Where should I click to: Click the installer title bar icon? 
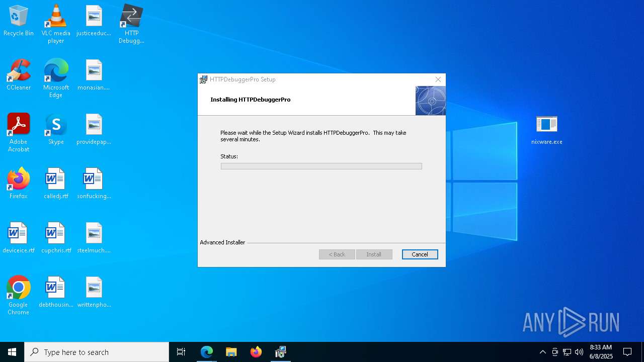(x=203, y=79)
